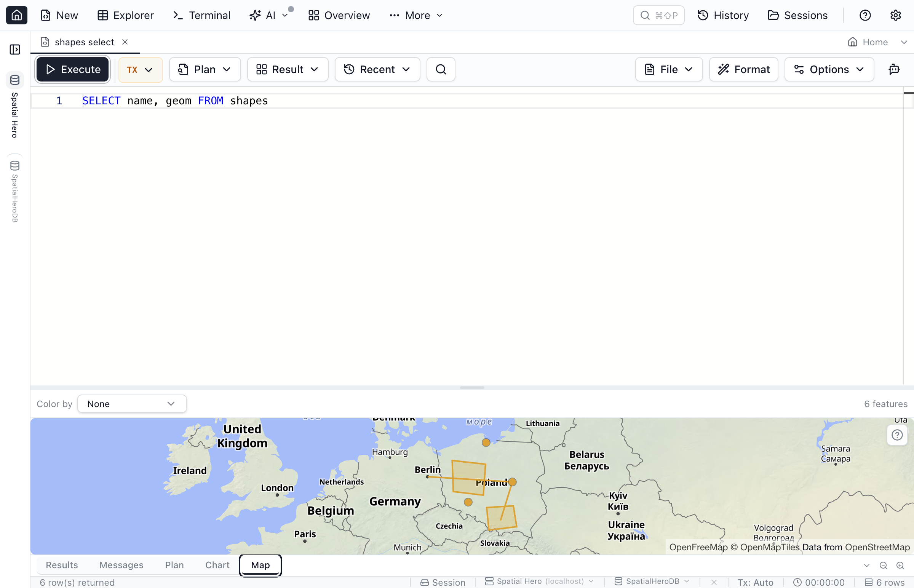The image size is (914, 588).
Task: Click the Home breadcrumb
Action: click(868, 42)
